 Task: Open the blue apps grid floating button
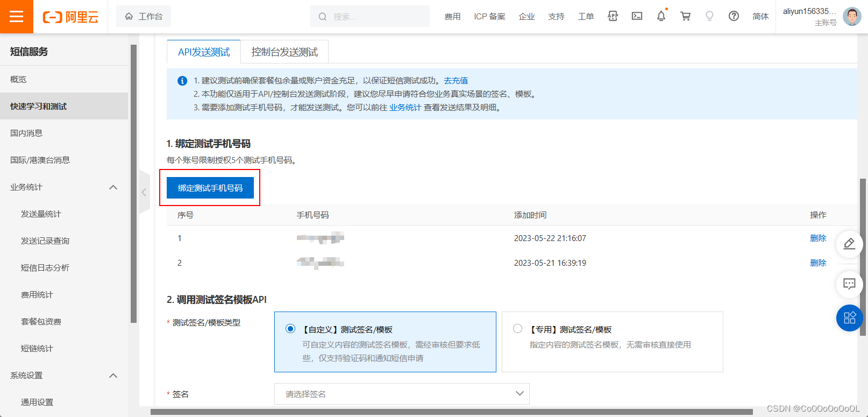click(849, 318)
